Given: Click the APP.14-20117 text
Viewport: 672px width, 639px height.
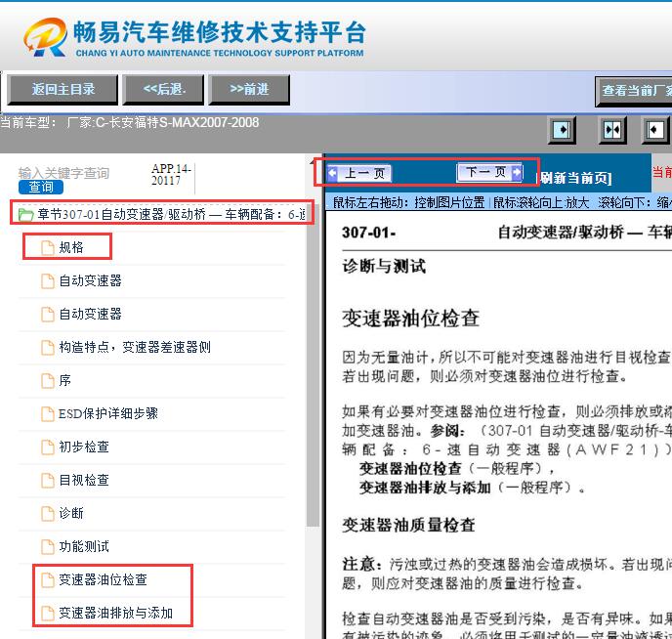Looking at the screenshot, I should click(x=171, y=175).
